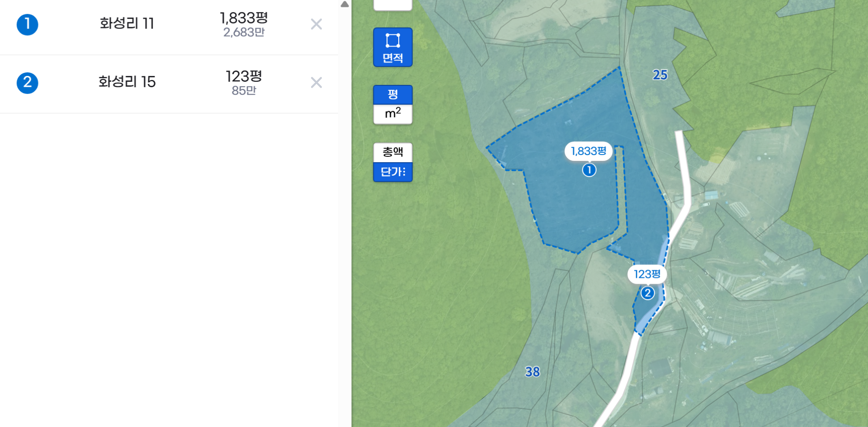Click the 1,833평 label on map
Screen dimensions: 868x427
[588, 151]
